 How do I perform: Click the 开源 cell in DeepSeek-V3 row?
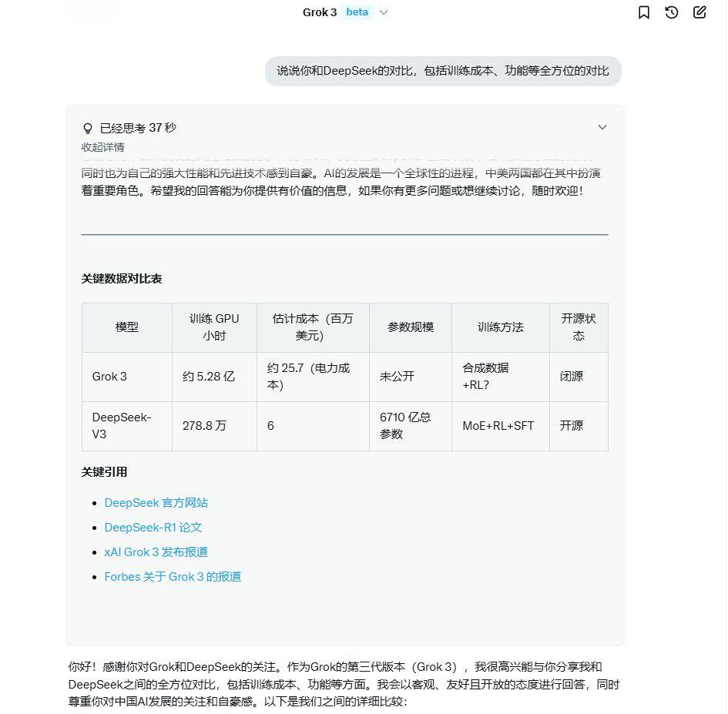point(579,426)
